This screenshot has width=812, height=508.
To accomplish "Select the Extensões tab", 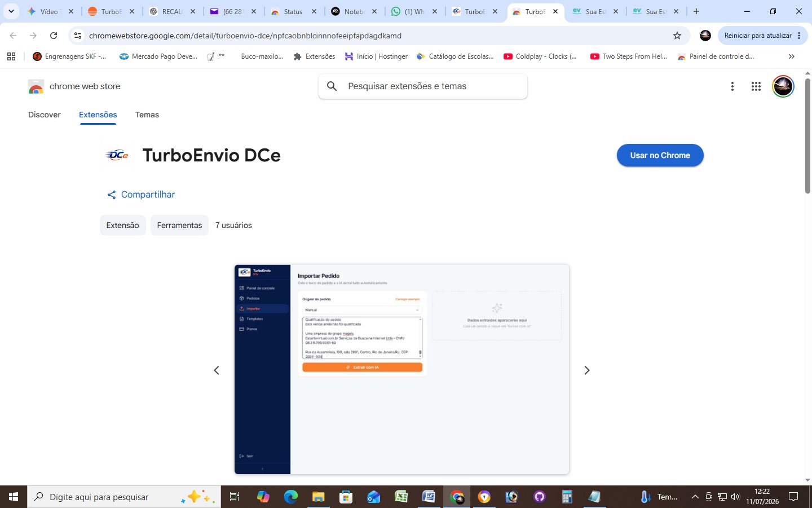I will tap(98, 115).
